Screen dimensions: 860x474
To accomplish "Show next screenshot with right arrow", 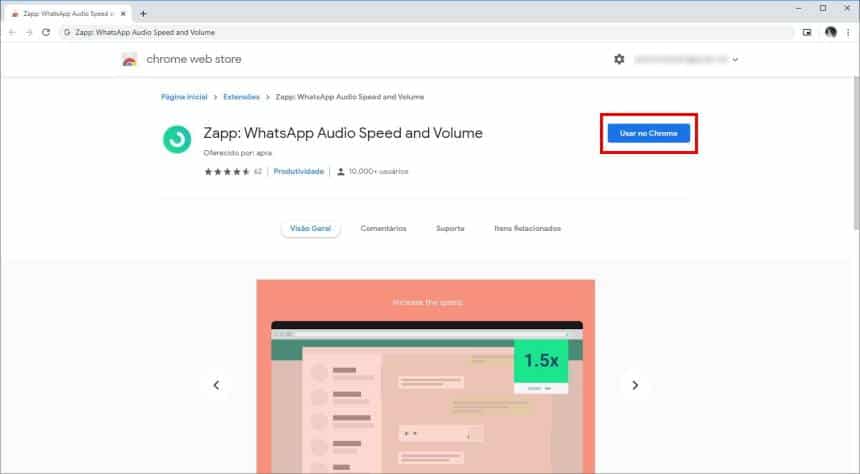I will click(x=635, y=385).
